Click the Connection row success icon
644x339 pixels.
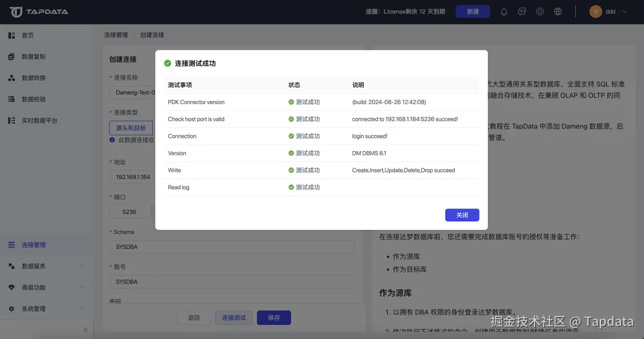[291, 136]
